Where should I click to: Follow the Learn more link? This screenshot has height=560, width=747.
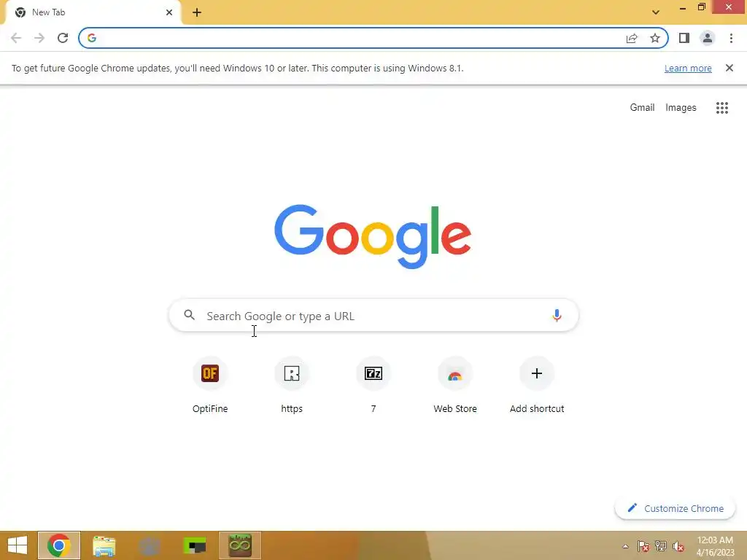688,68
